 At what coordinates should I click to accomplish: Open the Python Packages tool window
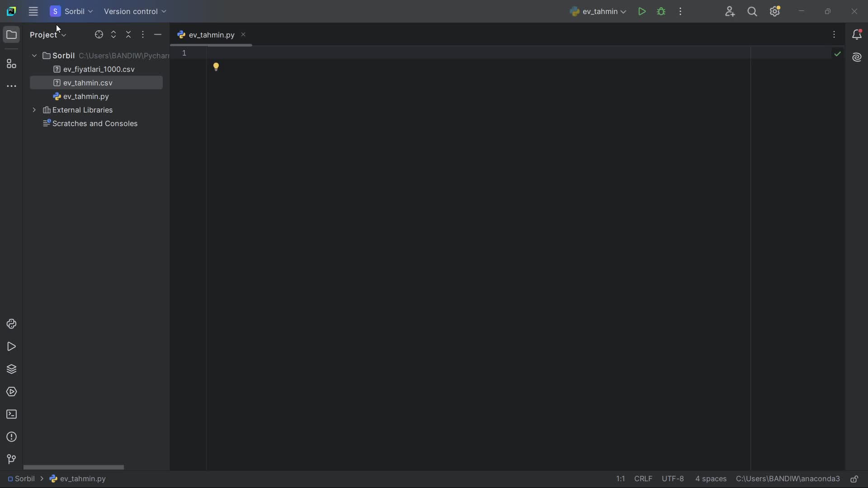pos(11,370)
